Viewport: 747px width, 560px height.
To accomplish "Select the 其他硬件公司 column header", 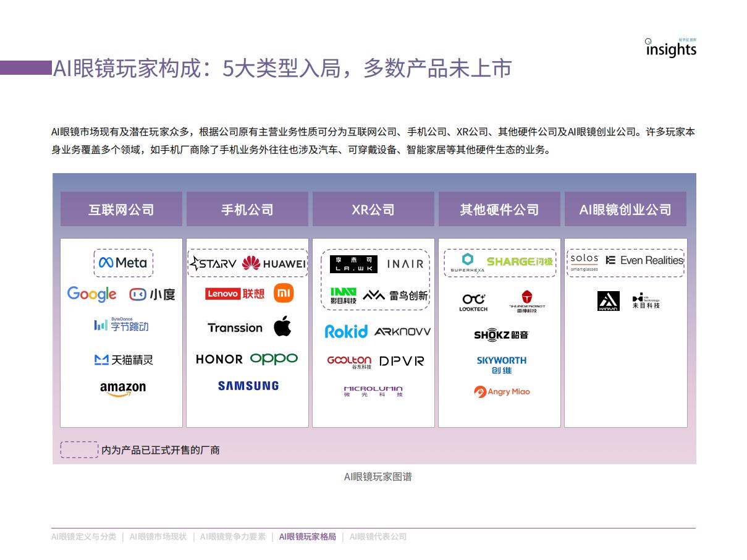I will pyautogui.click(x=499, y=209).
